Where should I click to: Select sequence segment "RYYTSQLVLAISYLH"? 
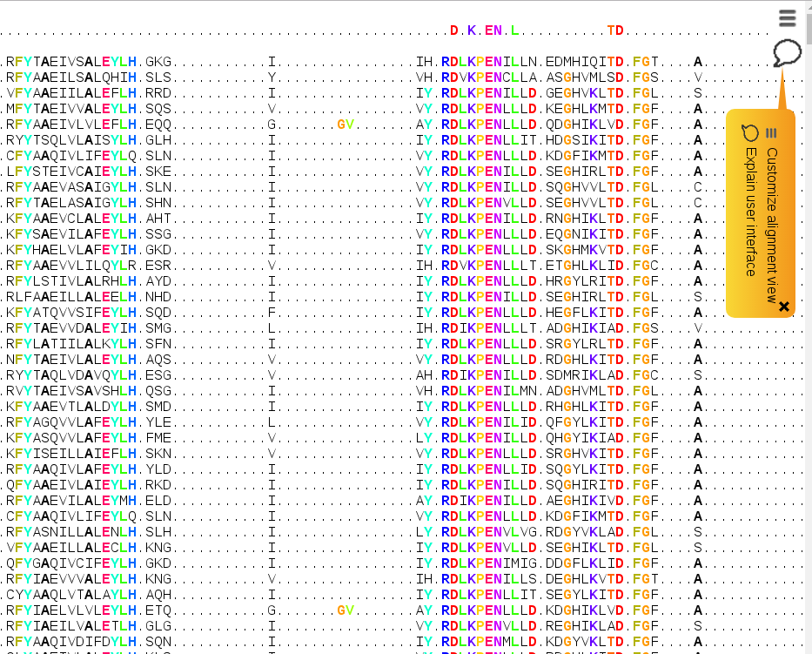pyautogui.click(x=71, y=140)
